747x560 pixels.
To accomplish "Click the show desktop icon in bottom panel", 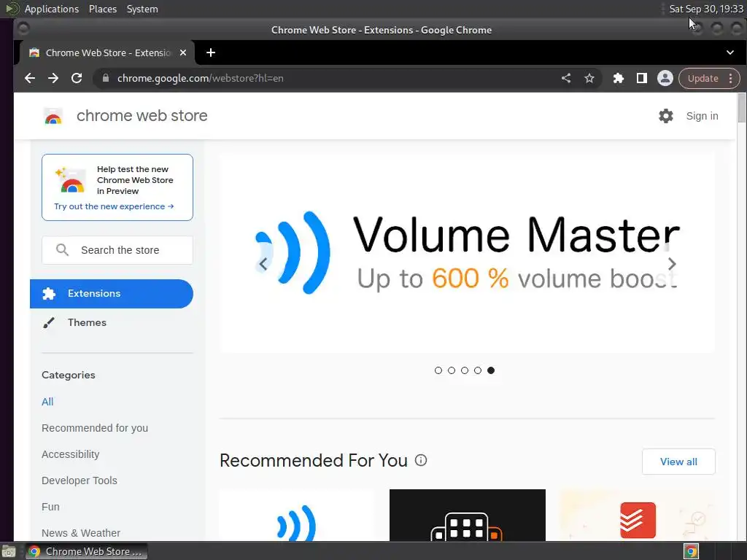I will [9, 551].
